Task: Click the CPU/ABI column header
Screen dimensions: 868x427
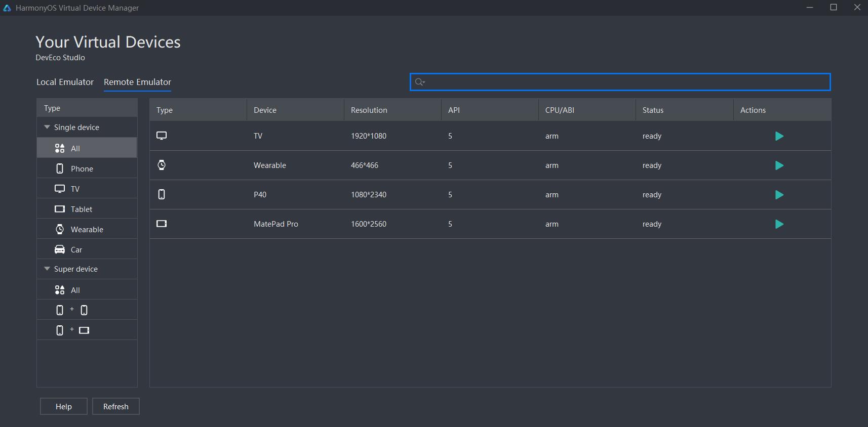Action: [x=587, y=110]
